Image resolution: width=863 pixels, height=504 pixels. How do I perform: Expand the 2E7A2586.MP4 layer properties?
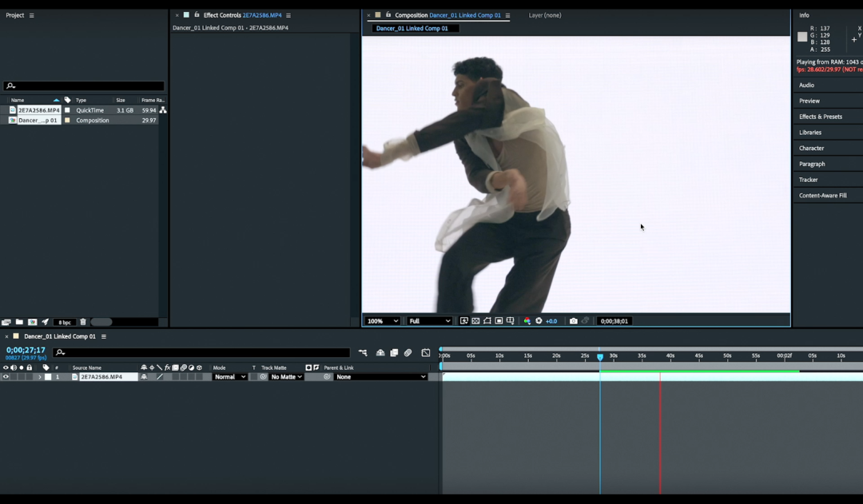click(x=40, y=377)
